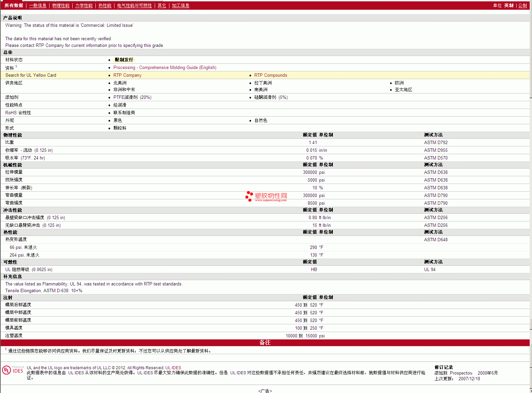Select the 北美洲 region entry

120,83
